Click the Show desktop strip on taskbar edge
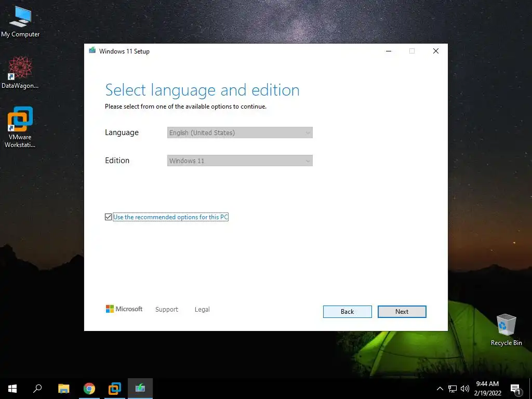This screenshot has width=532, height=399. [x=530, y=389]
